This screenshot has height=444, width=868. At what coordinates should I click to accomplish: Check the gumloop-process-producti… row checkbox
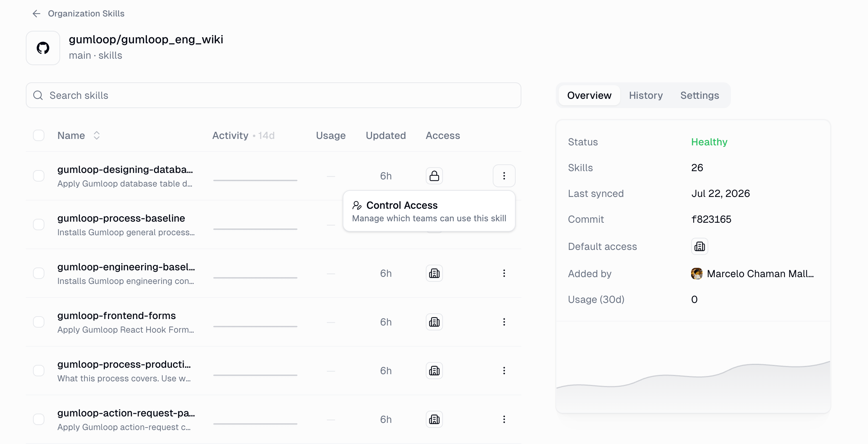(x=39, y=371)
